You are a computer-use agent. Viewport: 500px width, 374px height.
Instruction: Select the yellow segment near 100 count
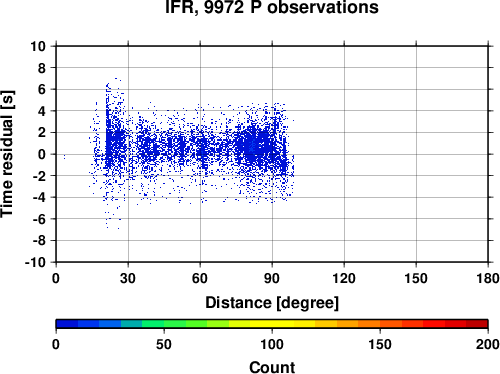pos(272,324)
